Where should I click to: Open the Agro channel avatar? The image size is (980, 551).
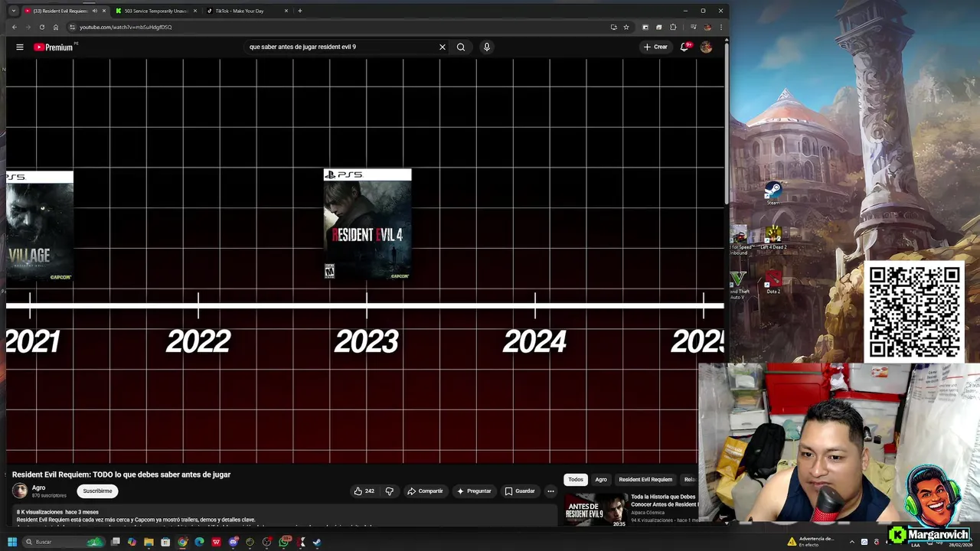pyautogui.click(x=20, y=491)
